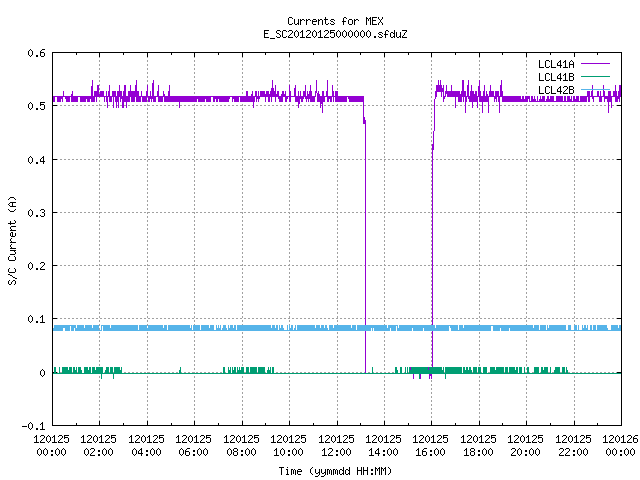Click the x-axis tick label 16:00
Image resolution: width=640 pixels, height=480 pixels.
click(431, 452)
